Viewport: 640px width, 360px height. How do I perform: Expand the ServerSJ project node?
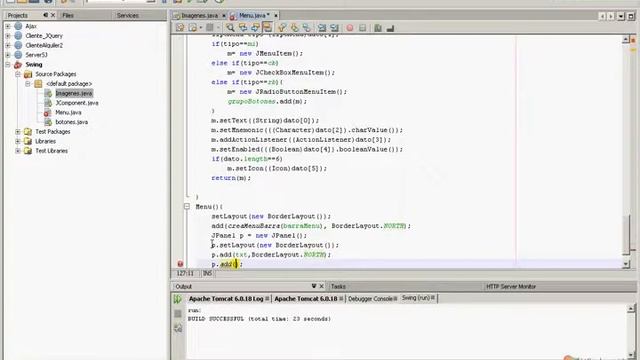(8, 55)
